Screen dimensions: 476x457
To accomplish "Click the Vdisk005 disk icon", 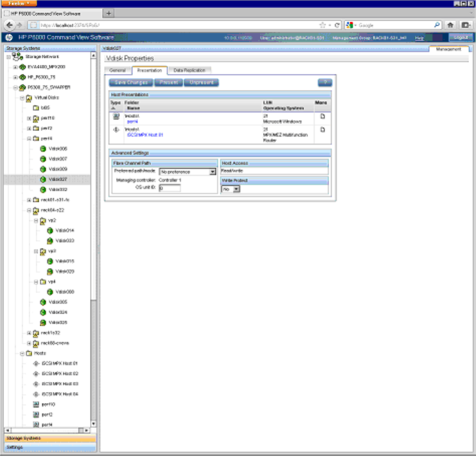I will point(43,303).
